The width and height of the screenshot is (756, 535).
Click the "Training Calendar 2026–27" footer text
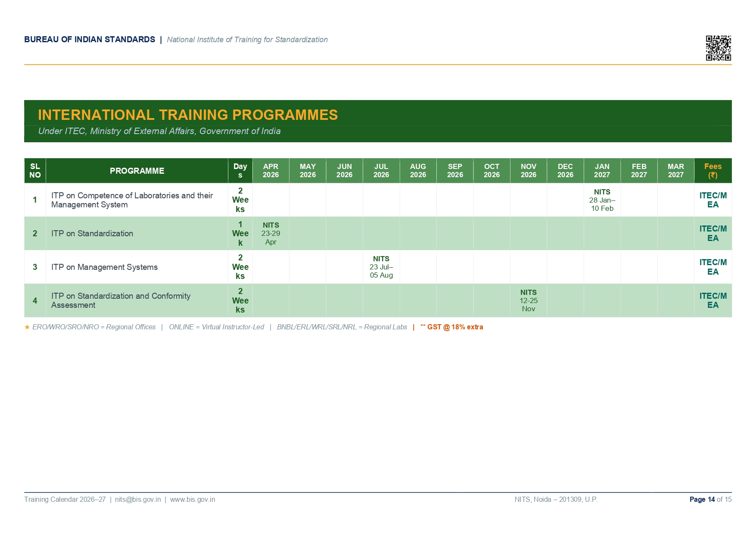coord(65,499)
